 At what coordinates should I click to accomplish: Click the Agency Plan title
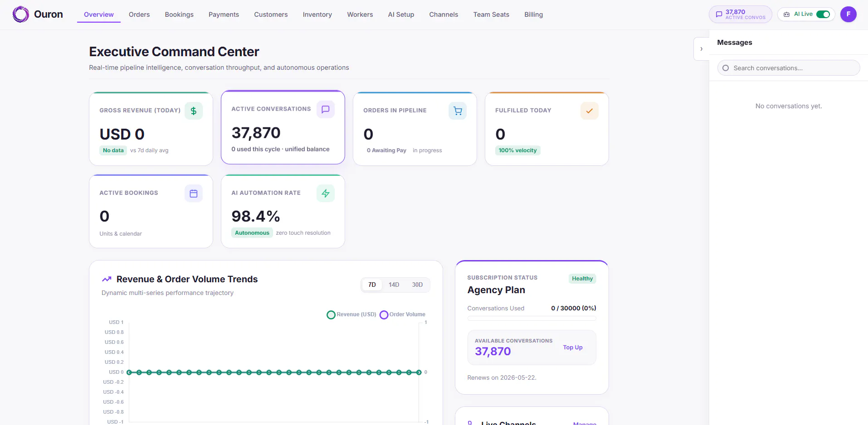click(496, 290)
